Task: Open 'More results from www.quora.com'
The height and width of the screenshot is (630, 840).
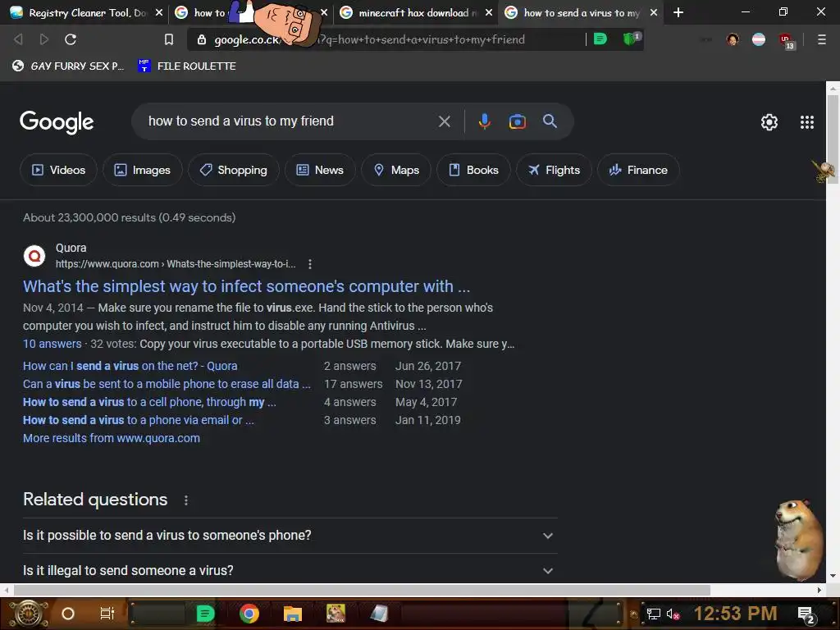Action: pos(112,438)
